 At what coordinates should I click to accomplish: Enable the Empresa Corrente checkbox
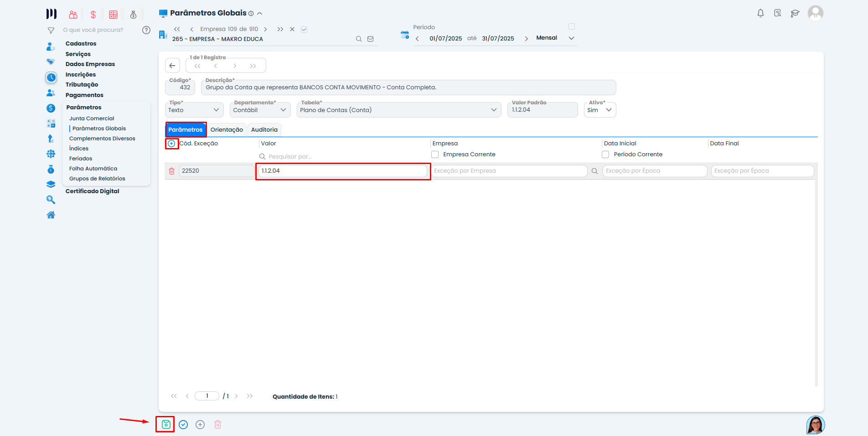tap(435, 154)
